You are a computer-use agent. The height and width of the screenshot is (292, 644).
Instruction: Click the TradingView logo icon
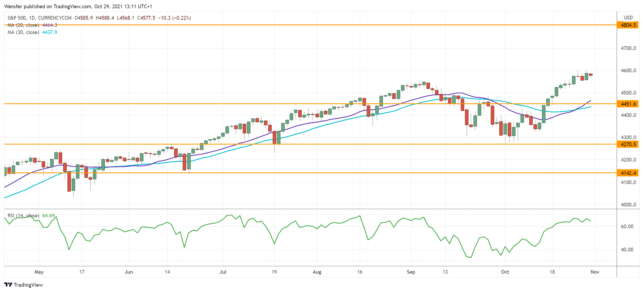pyautogui.click(x=8, y=285)
